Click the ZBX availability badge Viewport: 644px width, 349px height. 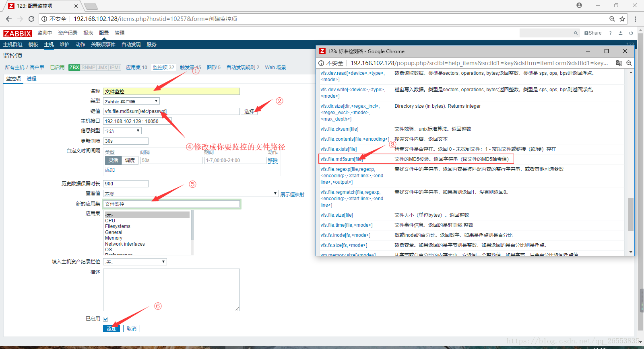(74, 68)
